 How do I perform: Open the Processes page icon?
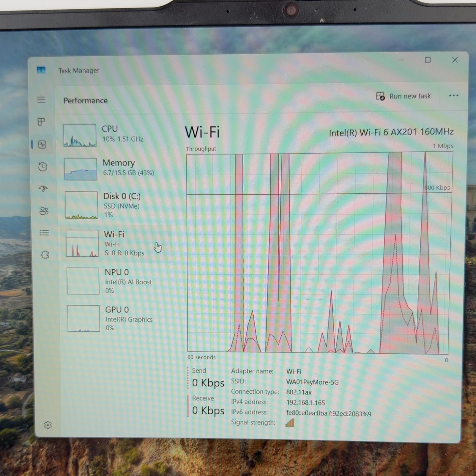pyautogui.click(x=42, y=122)
